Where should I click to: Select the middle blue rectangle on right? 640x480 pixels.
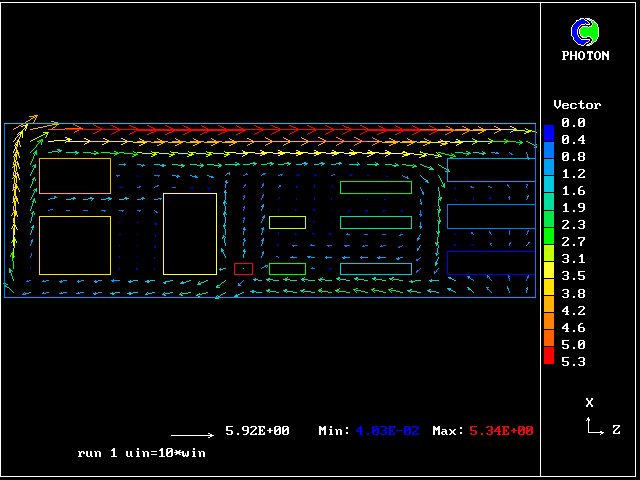(491, 216)
